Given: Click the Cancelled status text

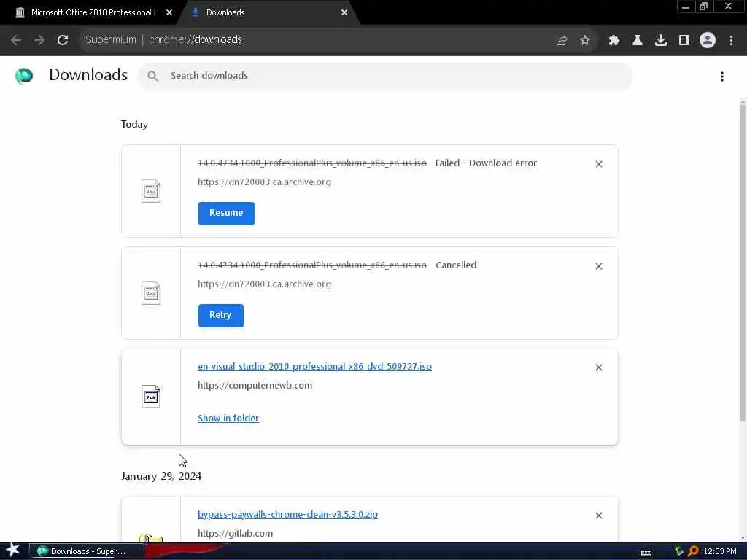Looking at the screenshot, I should point(456,265).
